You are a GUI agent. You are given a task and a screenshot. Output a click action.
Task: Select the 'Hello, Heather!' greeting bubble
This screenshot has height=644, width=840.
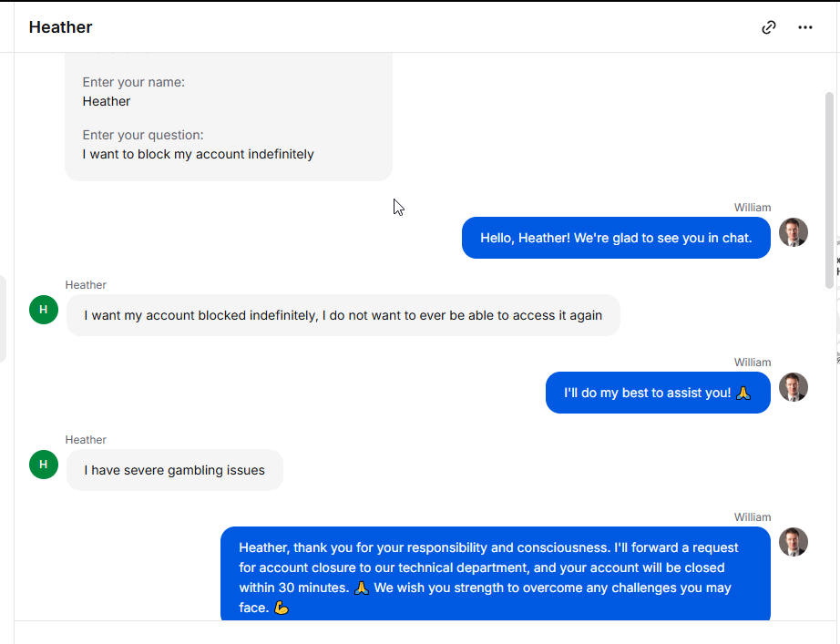pos(616,238)
